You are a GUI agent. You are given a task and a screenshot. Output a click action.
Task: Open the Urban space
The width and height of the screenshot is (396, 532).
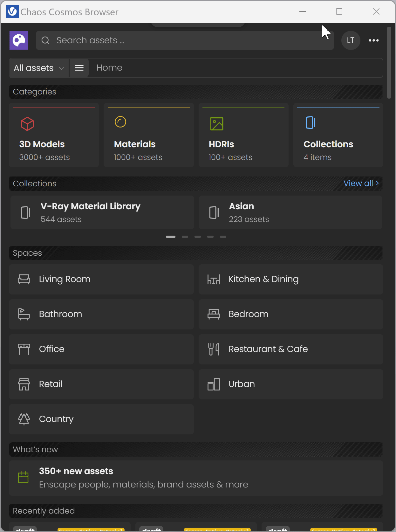tap(291, 384)
